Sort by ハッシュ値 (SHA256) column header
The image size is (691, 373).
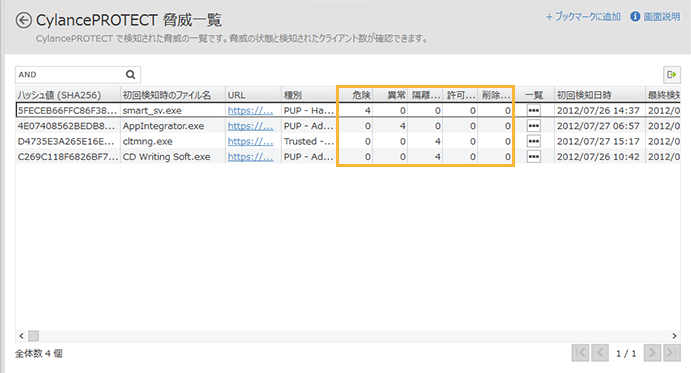67,95
